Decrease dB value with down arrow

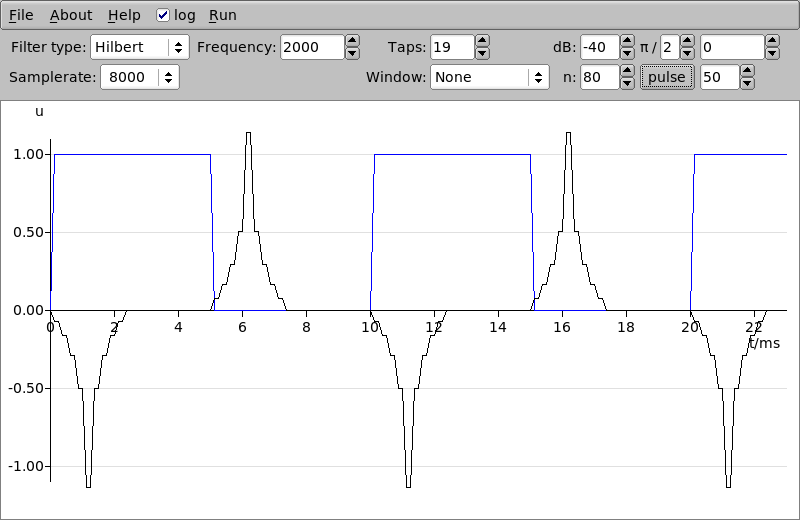pos(627,53)
